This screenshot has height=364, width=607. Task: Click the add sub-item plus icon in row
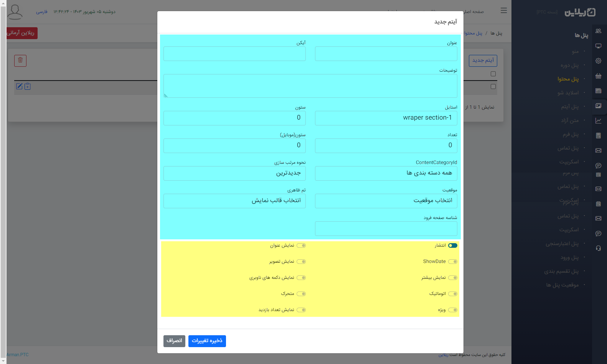pyautogui.click(x=28, y=86)
